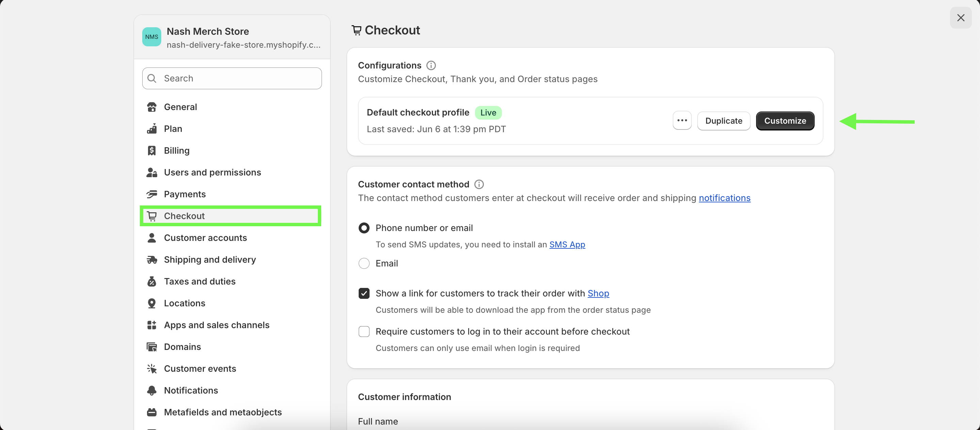Click the Billing receipt icon in the sidebar
Image resolution: width=980 pixels, height=430 pixels.
pos(152,151)
